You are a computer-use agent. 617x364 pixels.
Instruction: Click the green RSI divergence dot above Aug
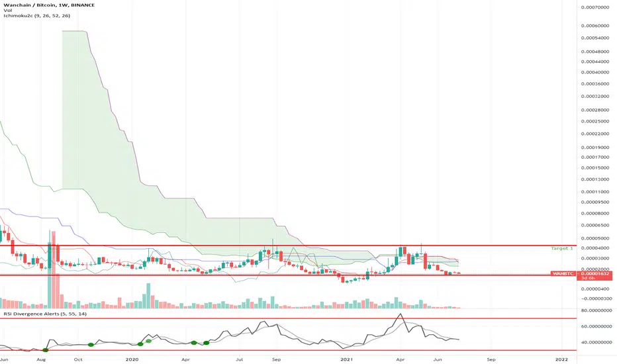click(x=46, y=350)
